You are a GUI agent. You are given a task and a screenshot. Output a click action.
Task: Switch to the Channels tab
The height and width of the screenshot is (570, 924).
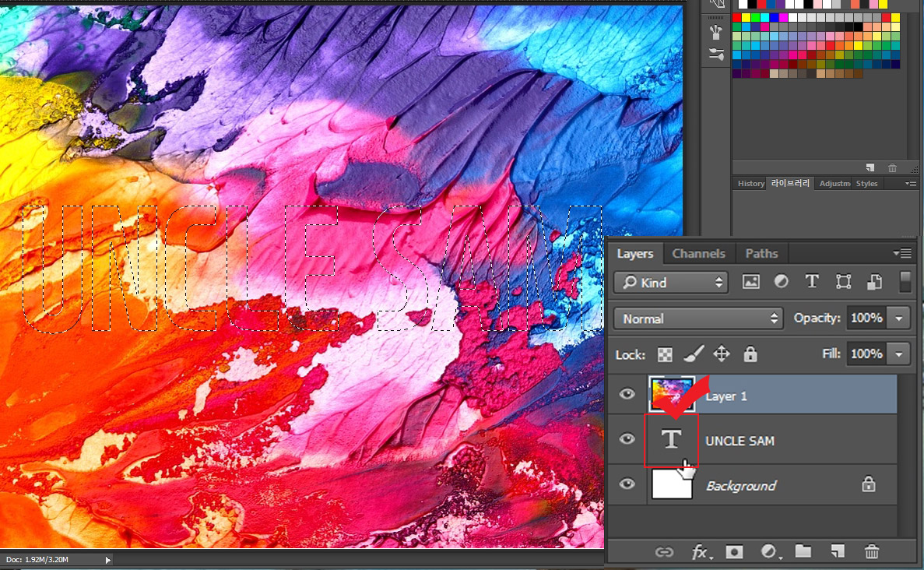698,254
